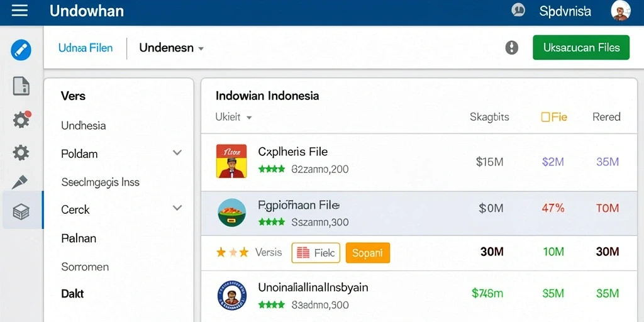Click the green Uksarucan Files button
The width and height of the screenshot is (644, 322).
point(581,48)
